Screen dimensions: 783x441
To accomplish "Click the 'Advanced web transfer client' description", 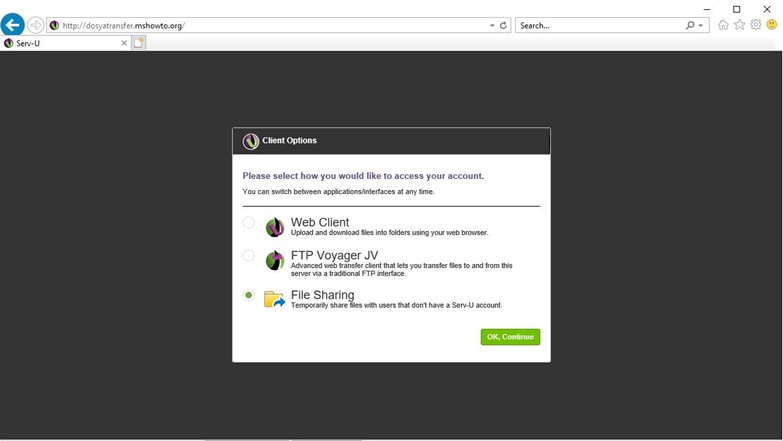I will [401, 270].
